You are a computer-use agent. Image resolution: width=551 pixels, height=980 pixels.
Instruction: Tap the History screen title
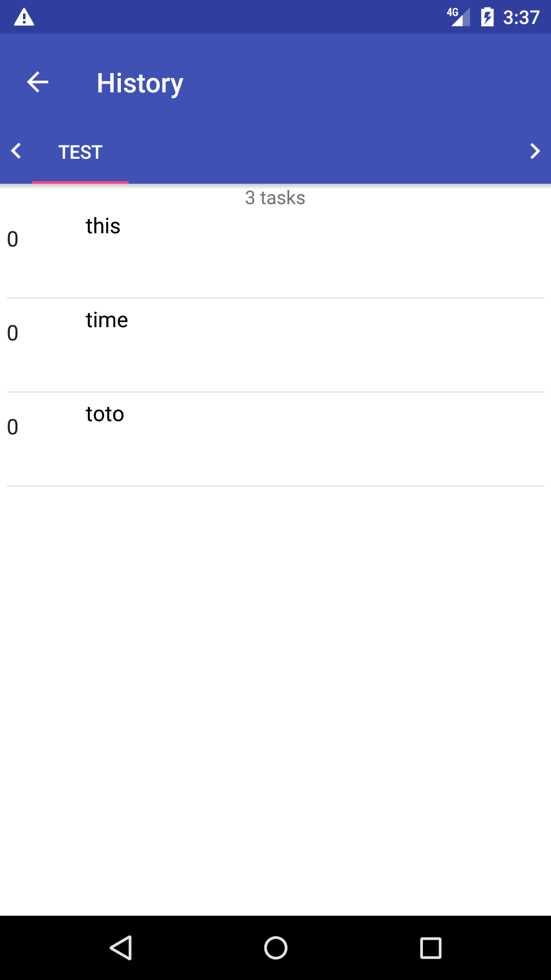(140, 83)
